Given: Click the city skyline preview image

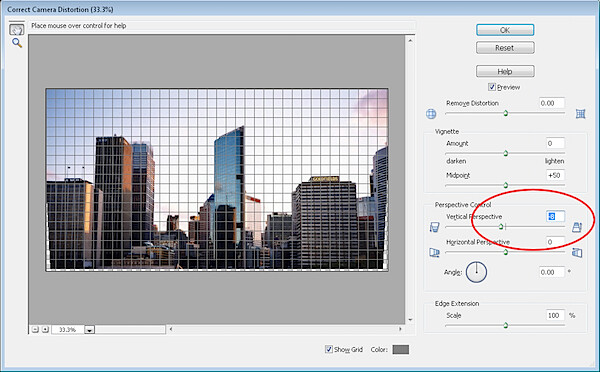Looking at the screenshot, I should pos(217,180).
